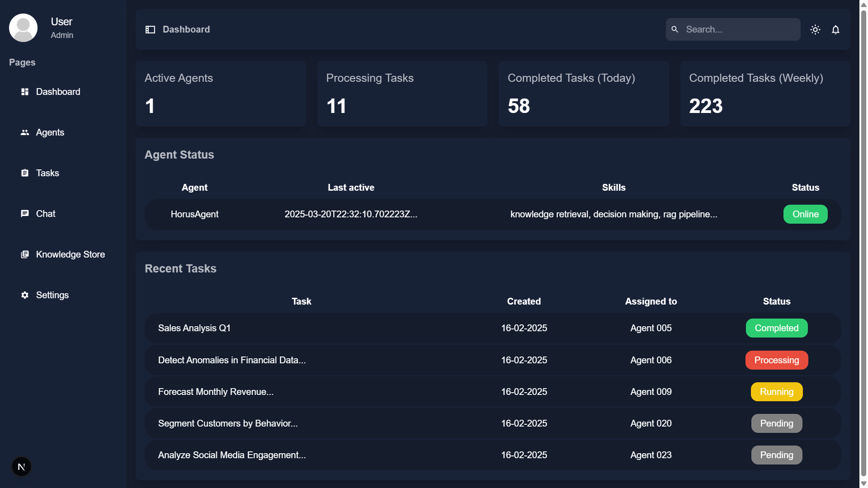Click the circular N logo at bottom left
868x488 pixels.
click(x=21, y=466)
